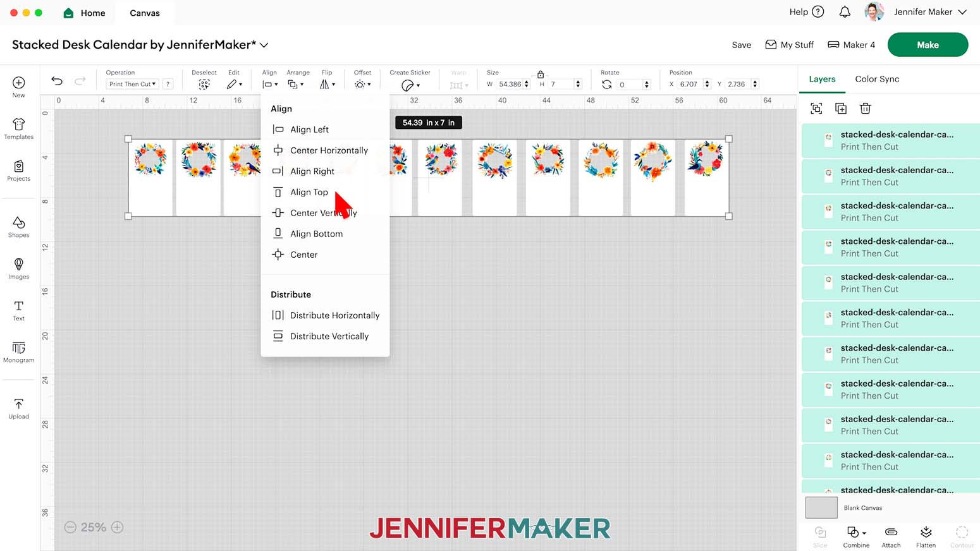The width and height of the screenshot is (980, 551).
Task: Click the Rotate icon
Action: coord(607,84)
